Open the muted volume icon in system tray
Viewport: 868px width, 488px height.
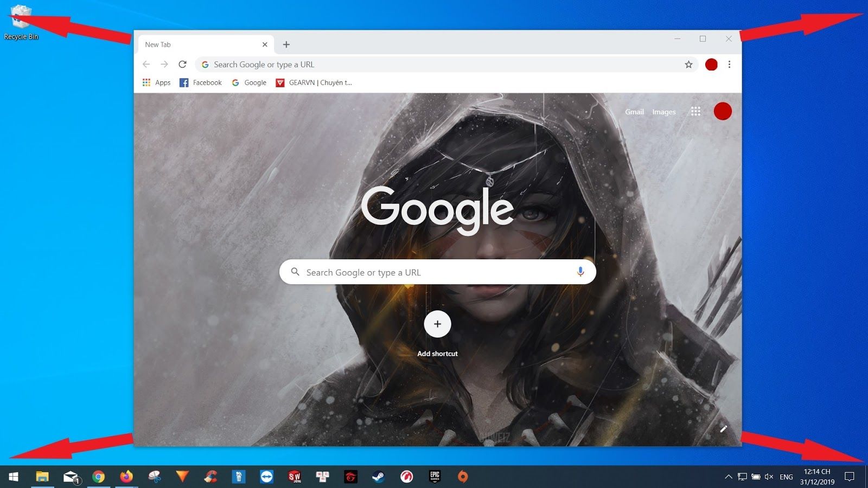769,477
